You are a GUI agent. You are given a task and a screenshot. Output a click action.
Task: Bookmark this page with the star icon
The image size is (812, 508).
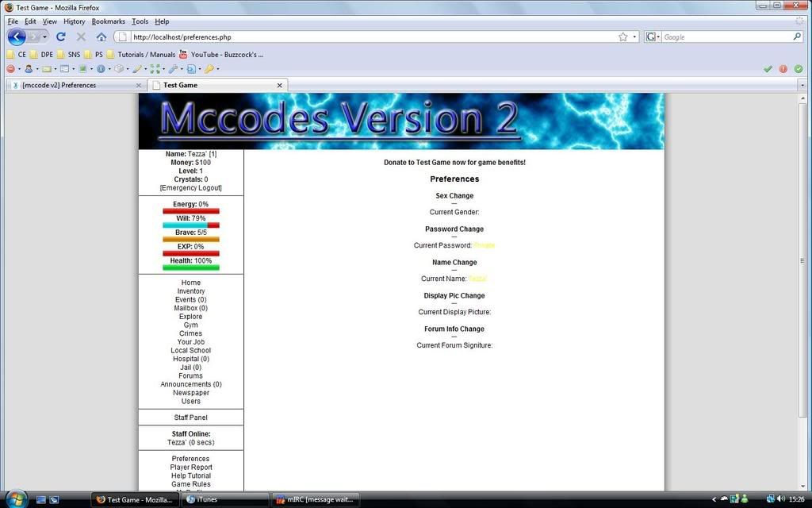[623, 37]
